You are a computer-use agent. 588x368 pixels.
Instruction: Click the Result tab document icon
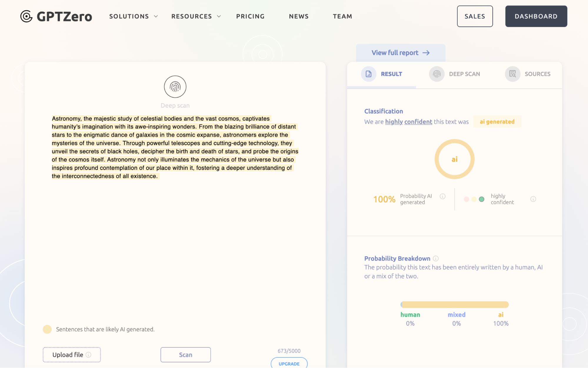tap(368, 74)
